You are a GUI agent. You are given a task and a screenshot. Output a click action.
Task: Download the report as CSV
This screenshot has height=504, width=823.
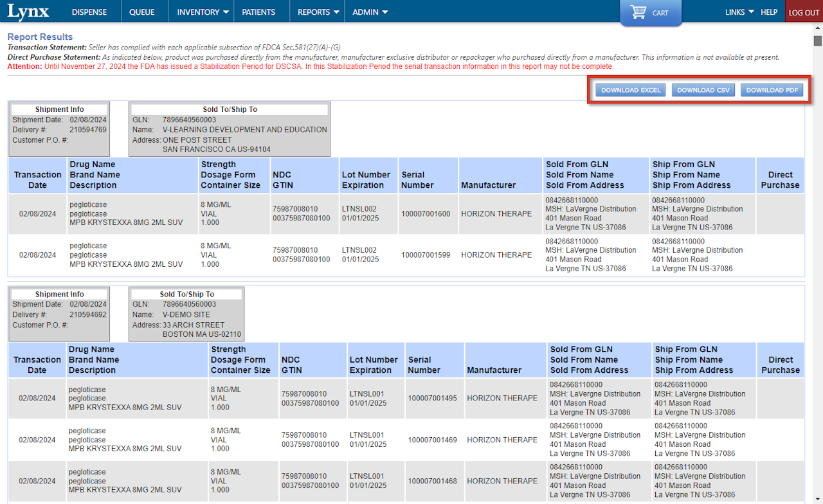click(703, 90)
